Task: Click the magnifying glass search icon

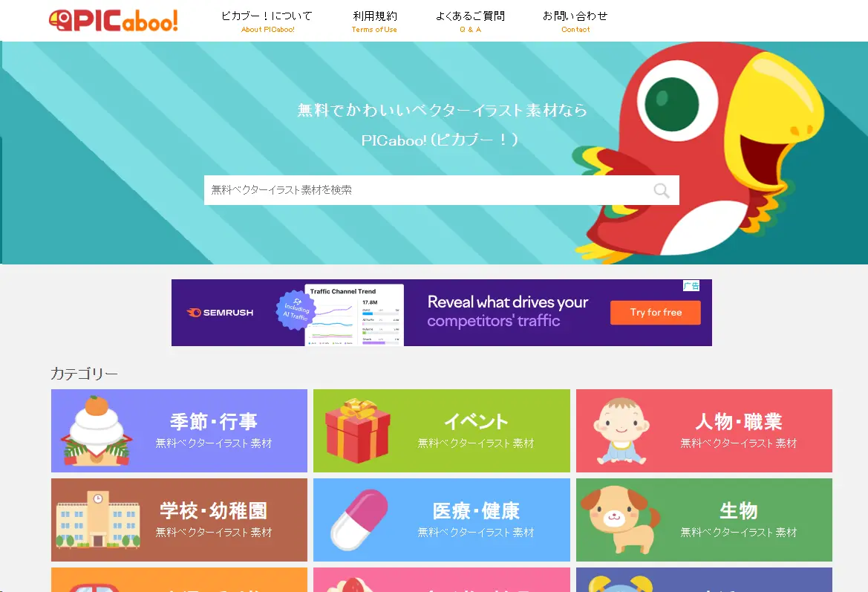Action: tap(661, 190)
